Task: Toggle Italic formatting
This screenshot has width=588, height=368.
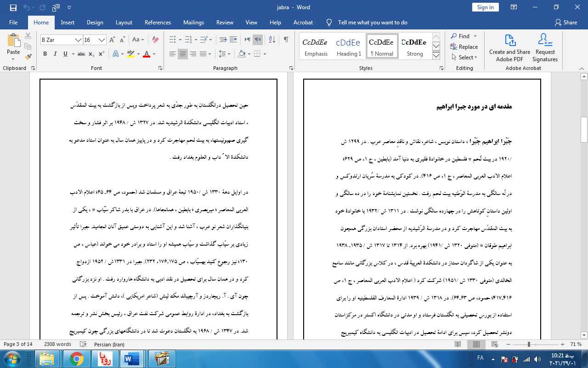Action: 55,54
